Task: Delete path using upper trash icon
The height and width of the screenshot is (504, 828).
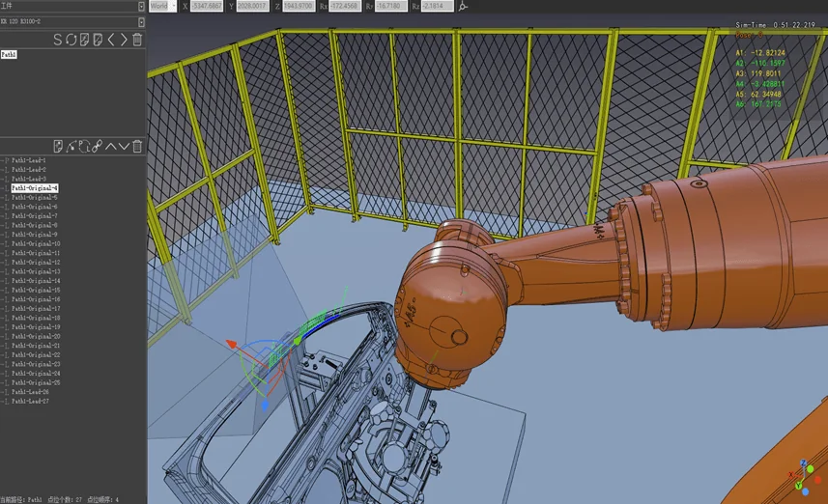Action: click(x=137, y=40)
